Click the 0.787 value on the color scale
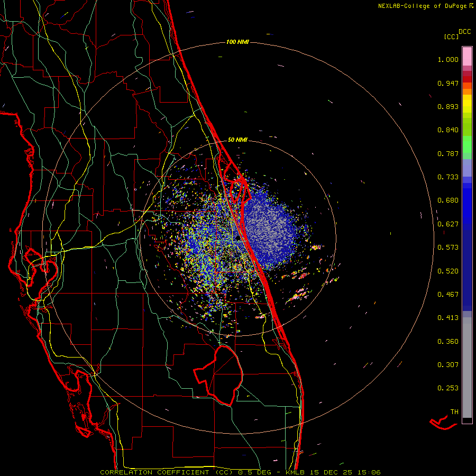Image resolution: width=476 pixels, height=476 pixels. point(448,153)
